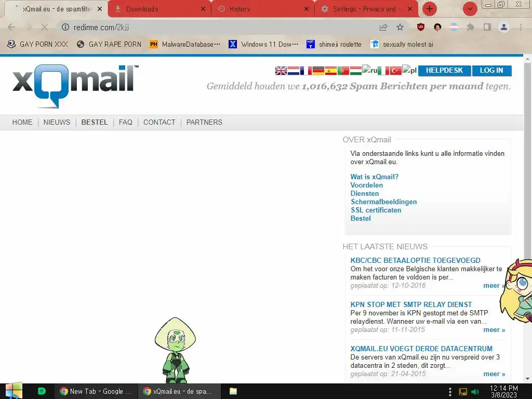The image size is (532, 399).
Task: Click the broken 'pl' language image
Action: click(x=409, y=70)
